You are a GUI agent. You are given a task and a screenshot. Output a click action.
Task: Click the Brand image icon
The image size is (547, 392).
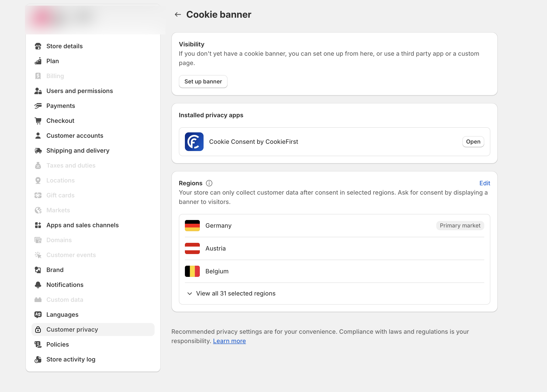[38, 270]
